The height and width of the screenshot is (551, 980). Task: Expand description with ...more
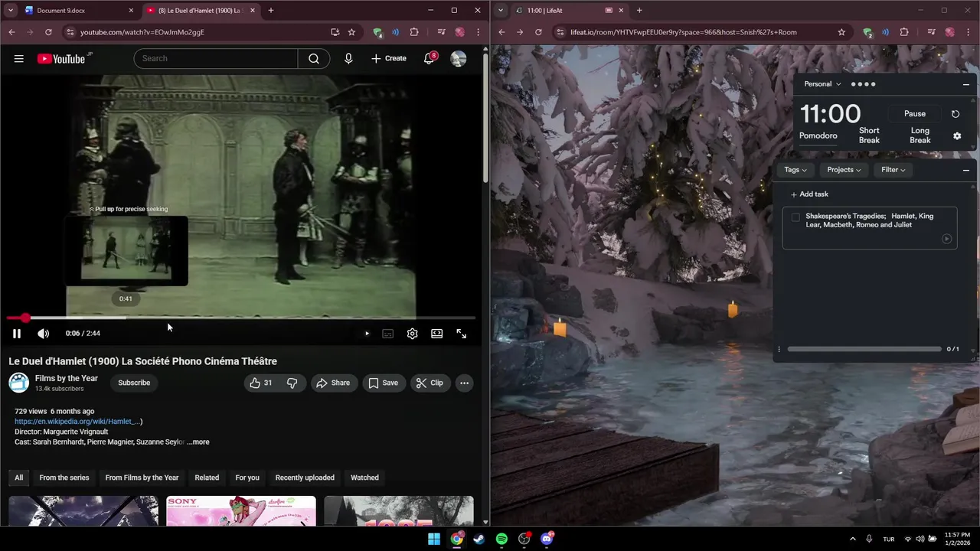pyautogui.click(x=198, y=442)
